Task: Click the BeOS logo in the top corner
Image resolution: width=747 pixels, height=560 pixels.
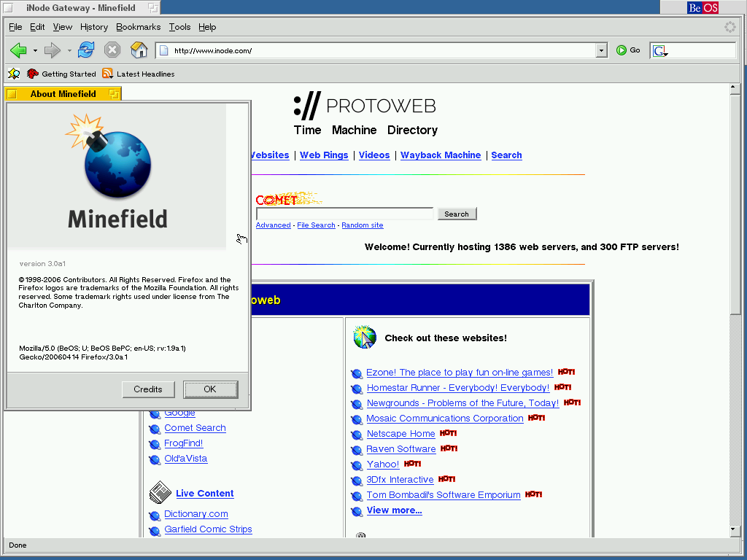Action: (703, 7)
